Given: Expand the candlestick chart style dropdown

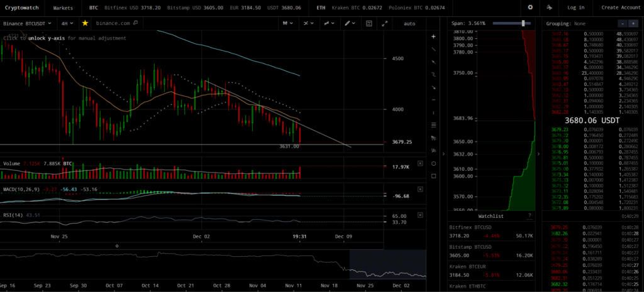Looking at the screenshot, I should pyautogui.click(x=289, y=23).
